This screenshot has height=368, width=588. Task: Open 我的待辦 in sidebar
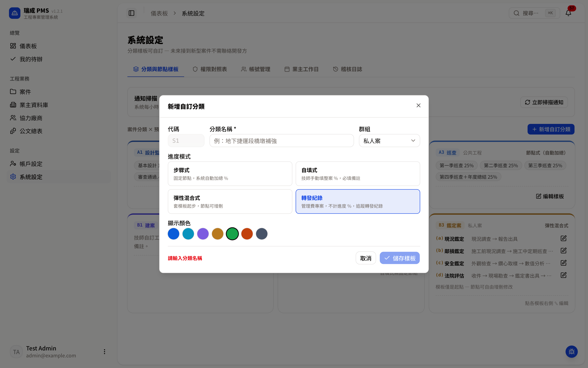tap(59, 59)
